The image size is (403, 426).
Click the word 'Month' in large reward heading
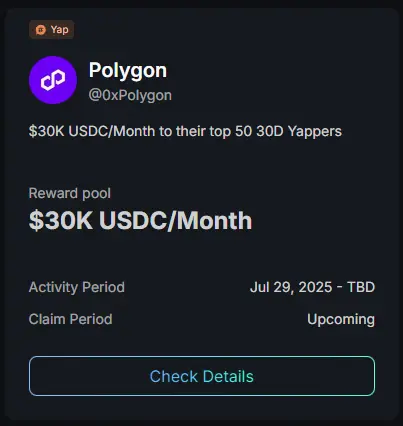[x=214, y=221]
